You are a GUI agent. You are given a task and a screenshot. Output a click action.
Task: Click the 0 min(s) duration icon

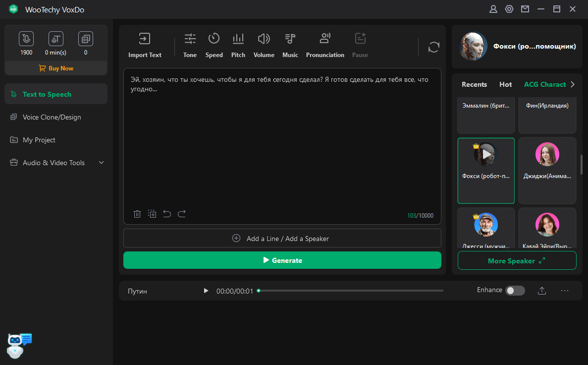click(x=56, y=39)
